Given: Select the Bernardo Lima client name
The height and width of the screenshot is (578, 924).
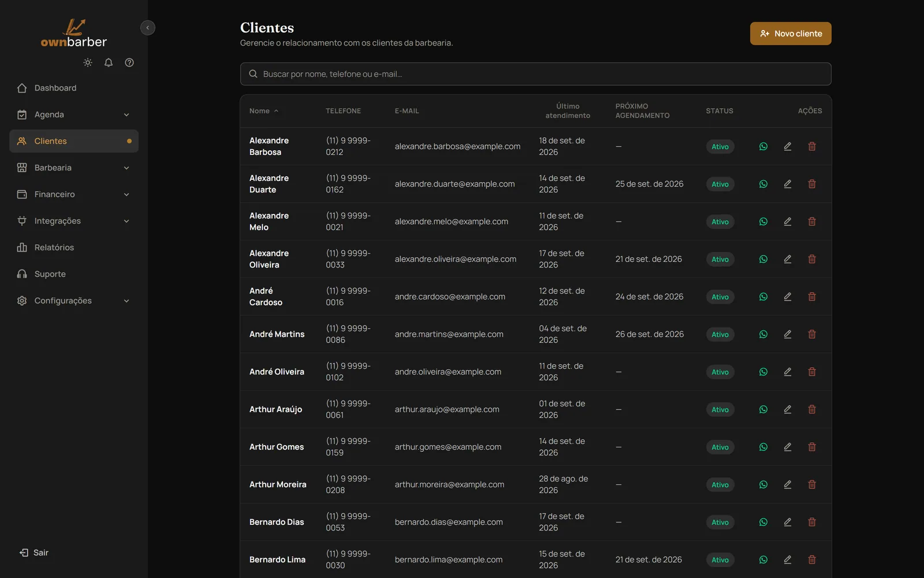Looking at the screenshot, I should [277, 560].
